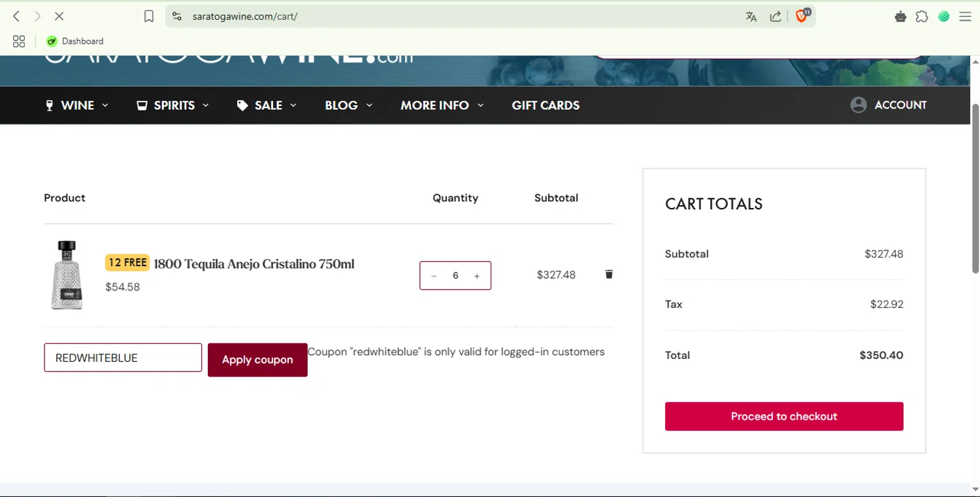
Task: Open the MORE INFO menu
Action: tap(442, 105)
